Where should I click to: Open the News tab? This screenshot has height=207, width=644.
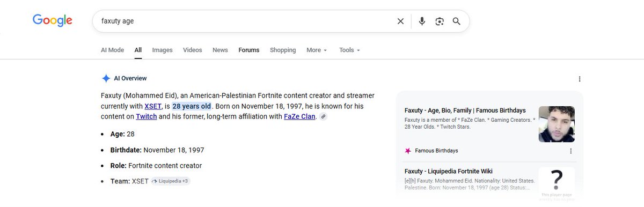coord(220,50)
